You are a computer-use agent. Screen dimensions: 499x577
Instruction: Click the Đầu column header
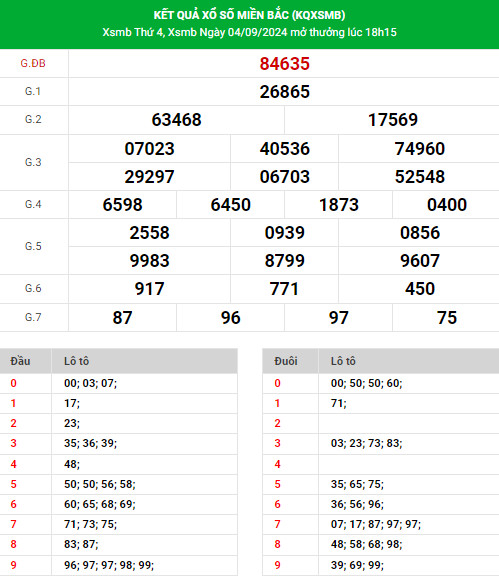[20, 361]
